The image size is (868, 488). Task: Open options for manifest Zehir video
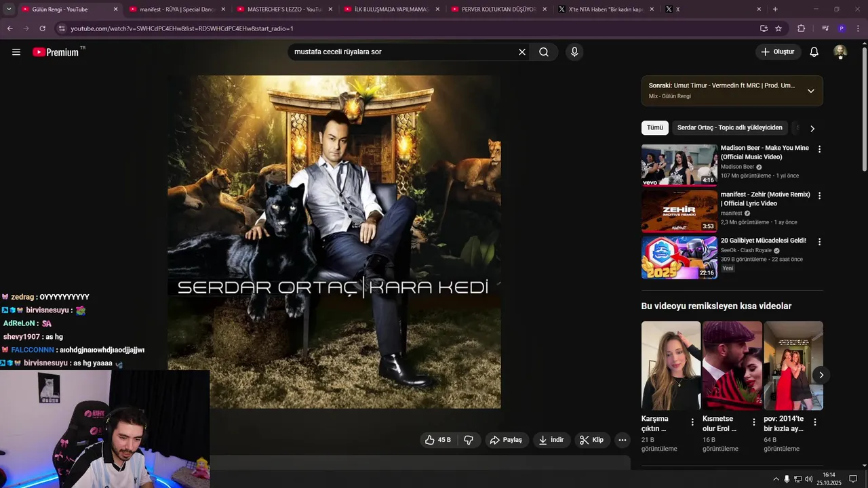click(819, 196)
